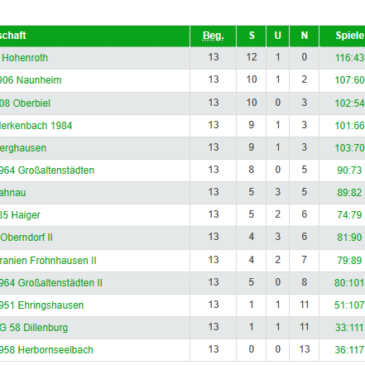
Task: Open the 08 Oberbiel team link
Action: (25, 103)
